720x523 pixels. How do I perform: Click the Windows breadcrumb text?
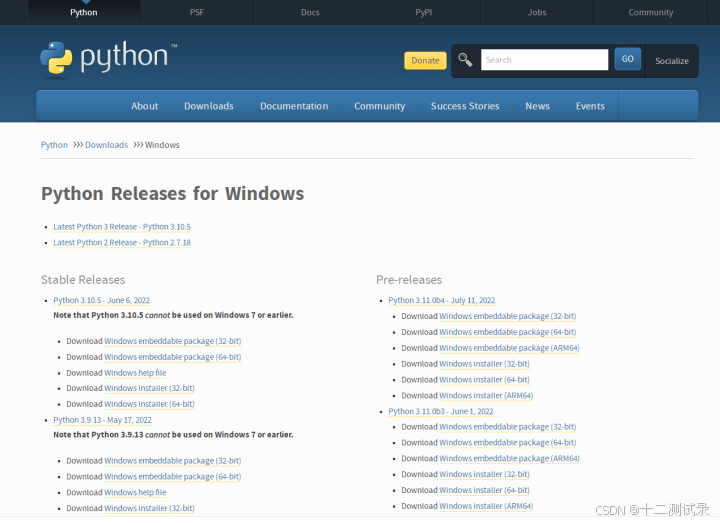click(x=162, y=145)
